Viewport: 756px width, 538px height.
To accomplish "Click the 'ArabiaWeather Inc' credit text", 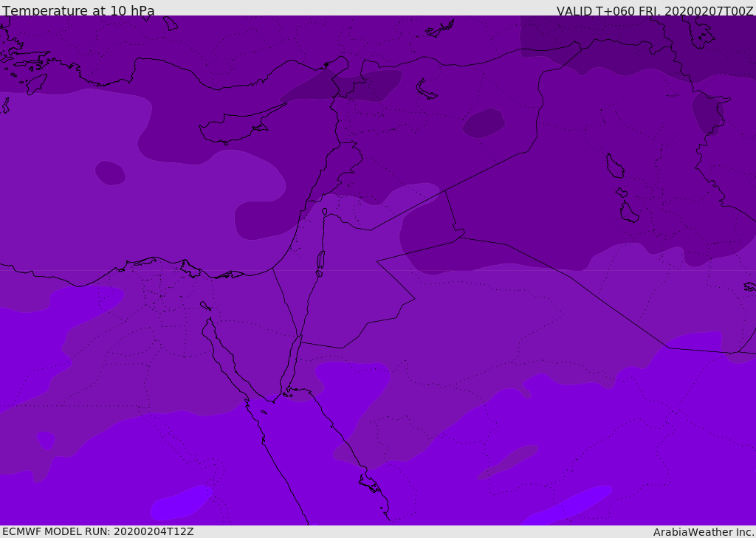I will (x=702, y=532).
